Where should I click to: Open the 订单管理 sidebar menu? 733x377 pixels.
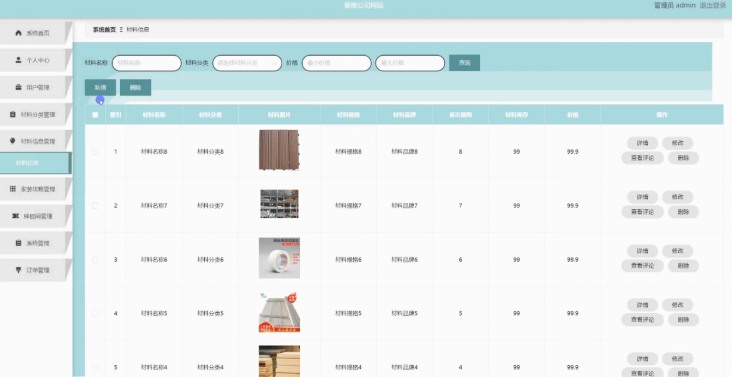(x=36, y=270)
